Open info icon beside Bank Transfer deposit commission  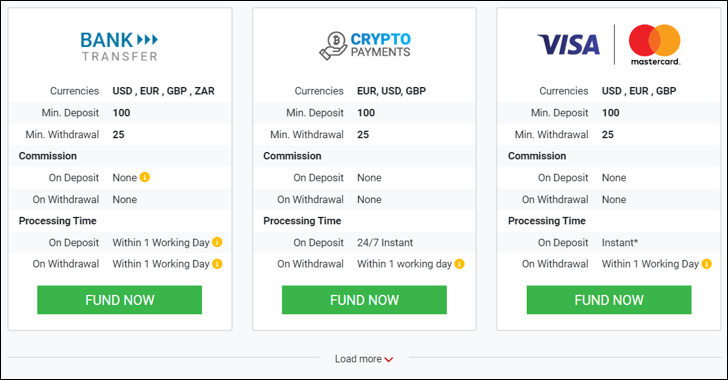tap(145, 177)
